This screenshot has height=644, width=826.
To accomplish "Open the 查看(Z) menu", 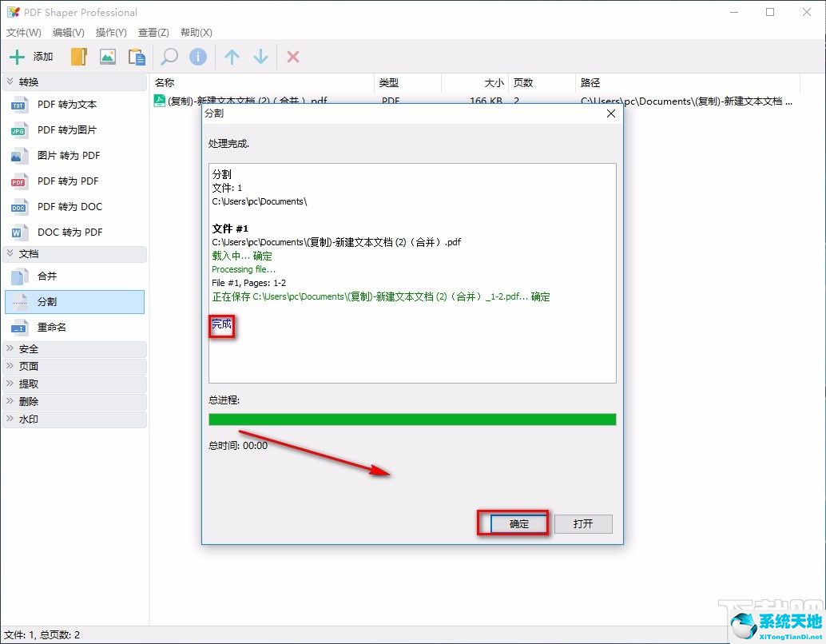I will tap(153, 33).
